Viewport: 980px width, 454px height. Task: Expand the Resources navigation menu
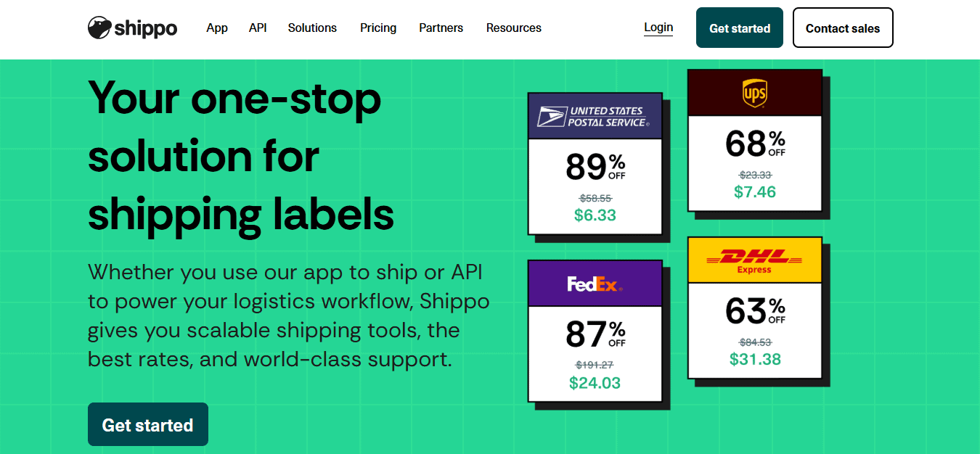point(514,28)
